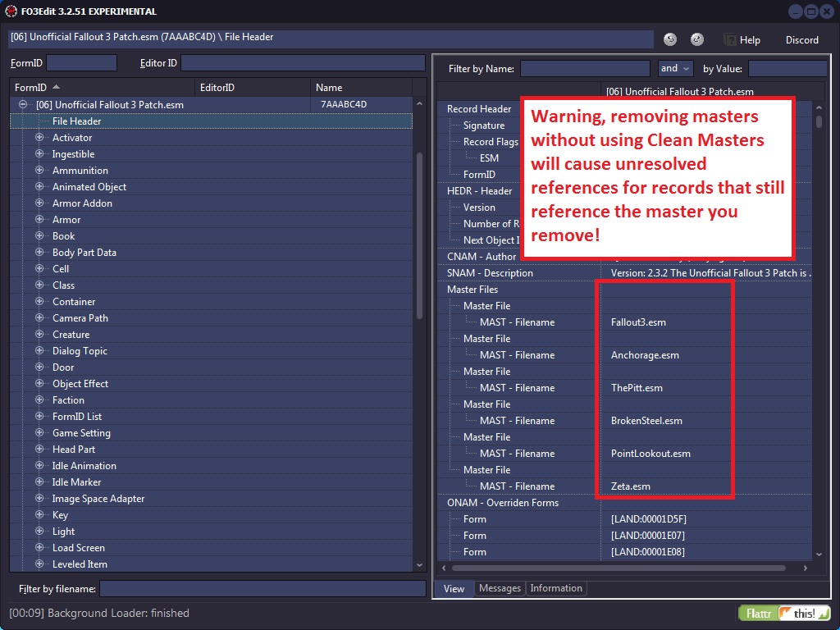The height and width of the screenshot is (630, 840).
Task: Focus the by Value filter field
Action: (787, 69)
